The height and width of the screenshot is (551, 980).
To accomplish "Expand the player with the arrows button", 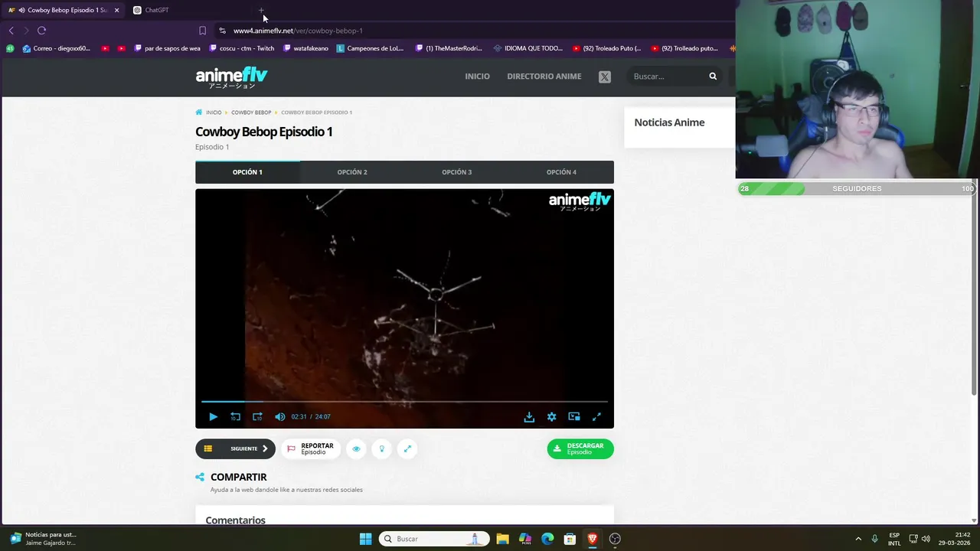I will pyautogui.click(x=407, y=448).
